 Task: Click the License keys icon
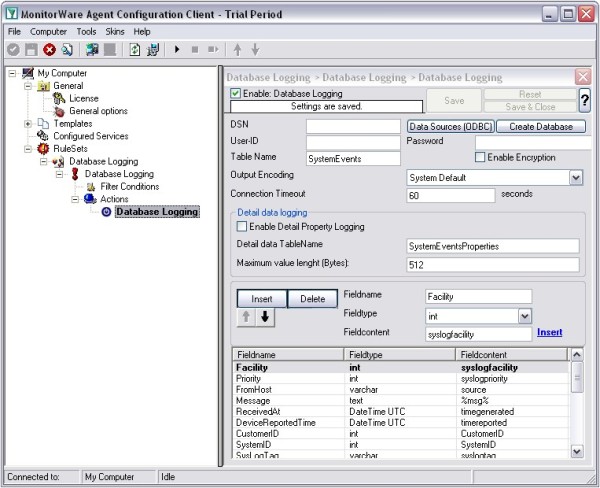(x=59, y=98)
